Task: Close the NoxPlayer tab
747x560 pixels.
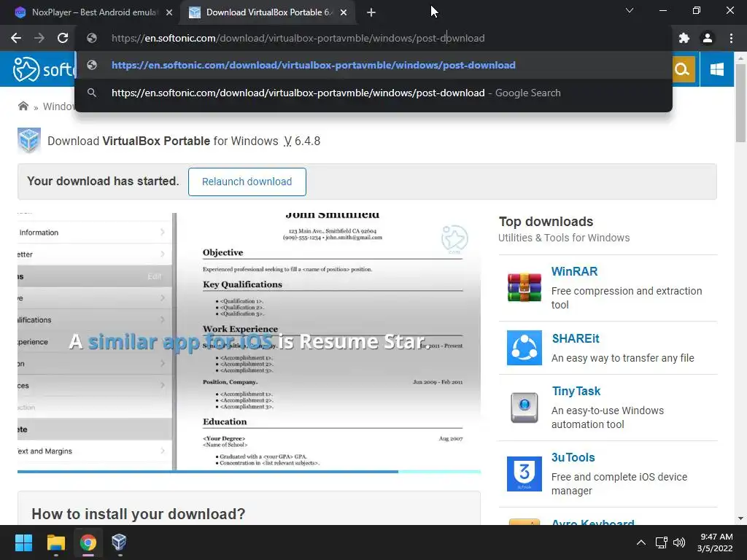Action: tap(169, 12)
